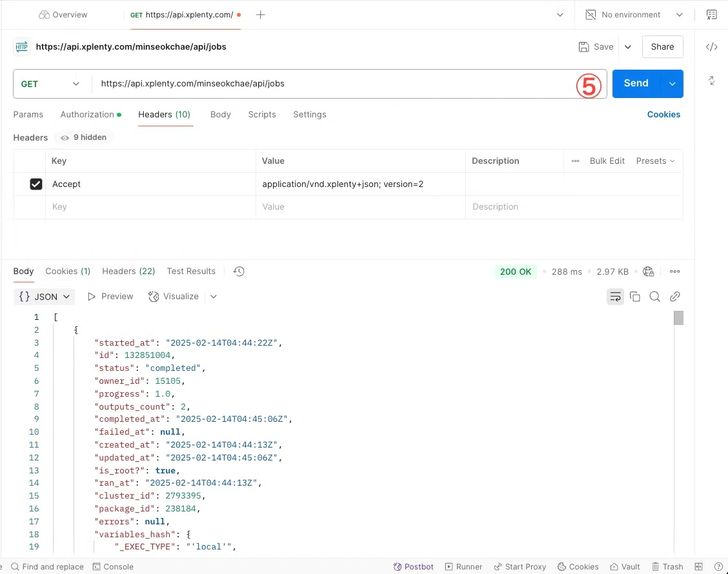728x574 pixels.
Task: Switch to the Overview tab
Action: point(63,15)
